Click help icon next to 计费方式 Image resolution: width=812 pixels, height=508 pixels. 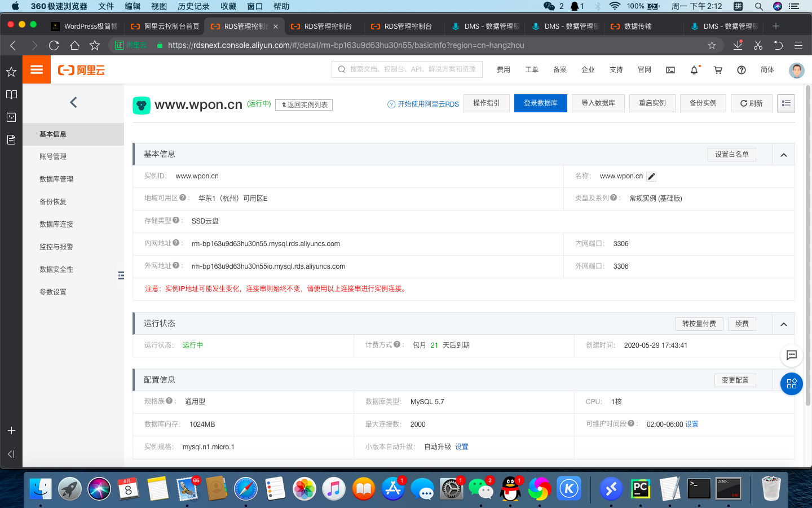[397, 345]
